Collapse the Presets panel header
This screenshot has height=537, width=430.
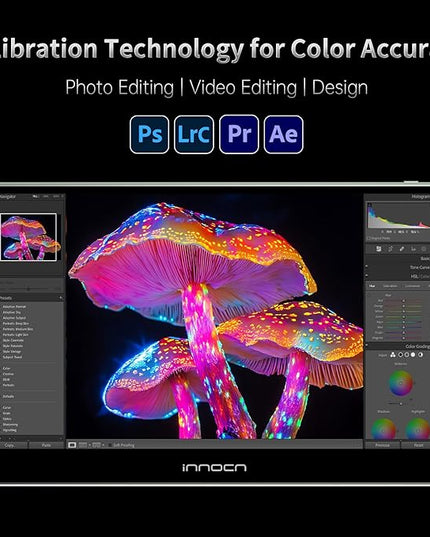32,298
